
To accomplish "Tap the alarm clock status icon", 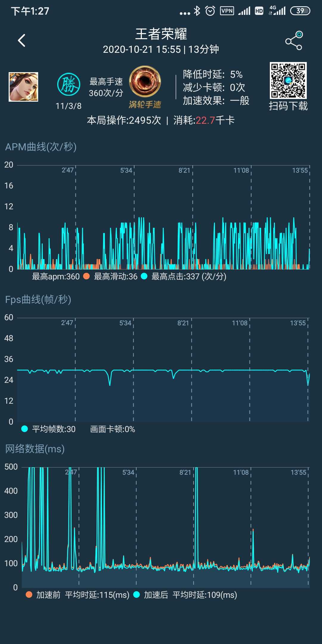I will (x=210, y=11).
